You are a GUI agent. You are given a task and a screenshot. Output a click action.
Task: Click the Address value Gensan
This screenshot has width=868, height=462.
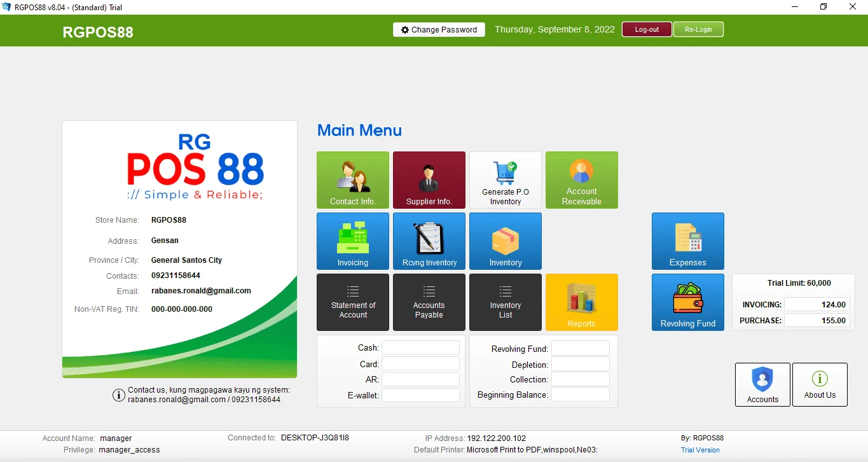(x=165, y=241)
